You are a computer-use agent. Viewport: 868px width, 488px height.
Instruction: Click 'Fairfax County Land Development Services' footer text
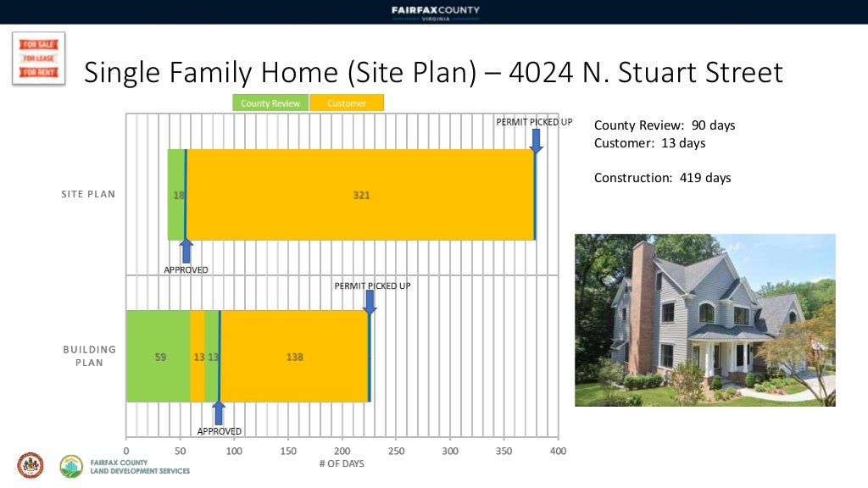(140, 467)
